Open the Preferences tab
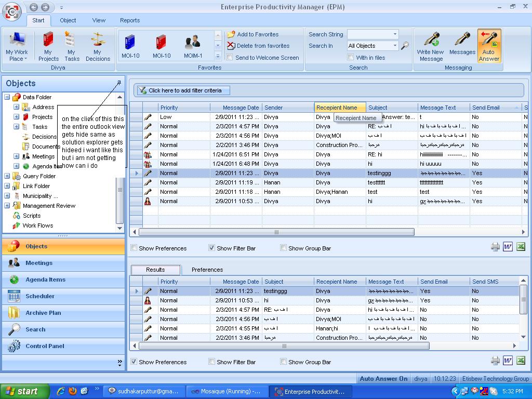The image size is (532, 399). pyautogui.click(x=207, y=270)
